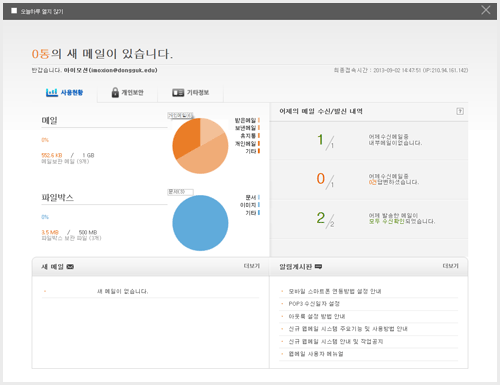Click the 문서(3) chart tooltip label

180,192
